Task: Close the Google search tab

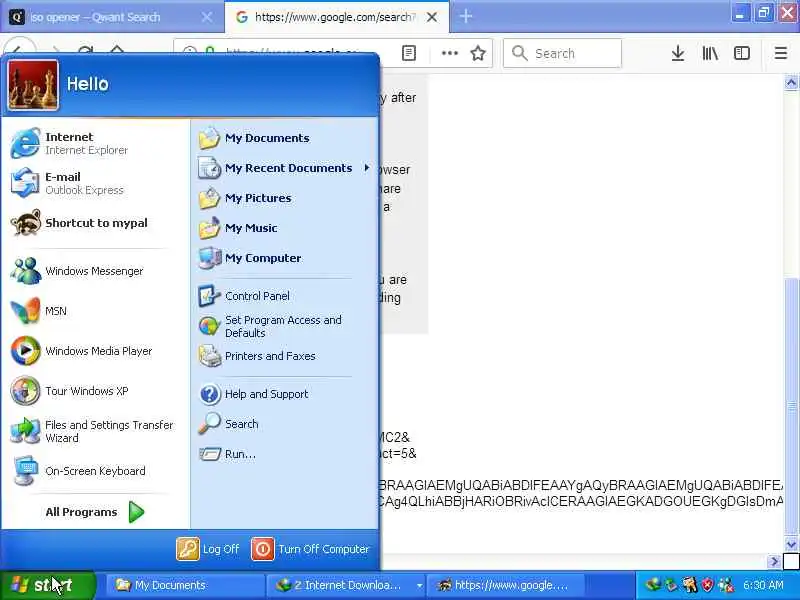Action: click(432, 17)
